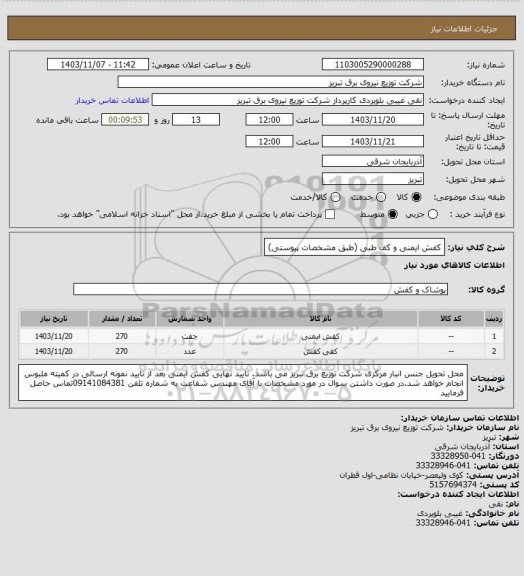Image resolution: width=524 pixels, height=576 pixels.
Task: Select the متوسط purchase type radio
Action: [393, 214]
